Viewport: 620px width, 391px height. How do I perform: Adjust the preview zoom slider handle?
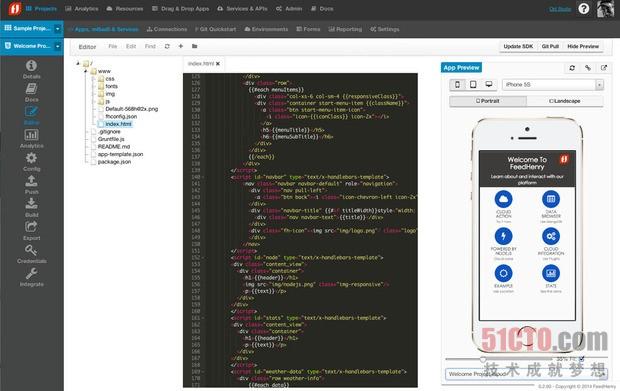point(483,359)
